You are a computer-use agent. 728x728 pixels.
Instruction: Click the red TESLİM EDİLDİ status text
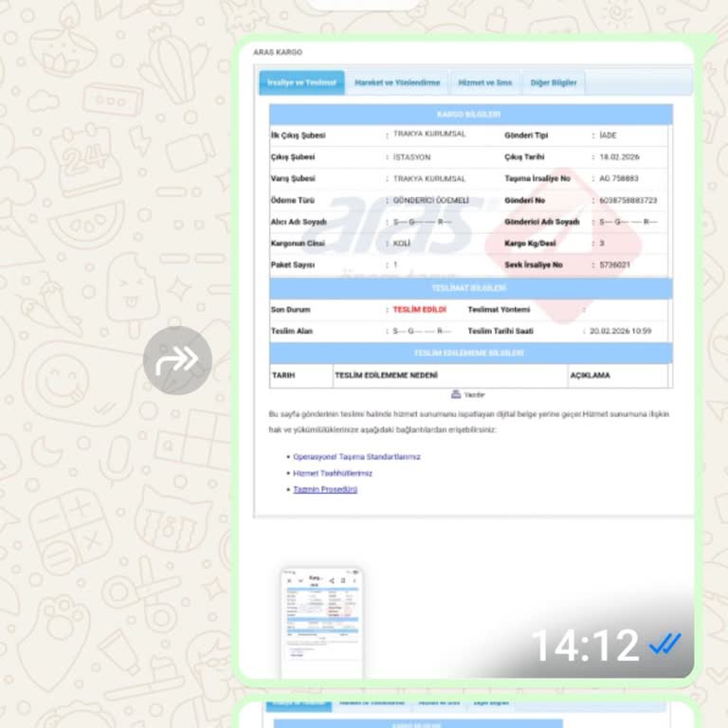tap(419, 310)
